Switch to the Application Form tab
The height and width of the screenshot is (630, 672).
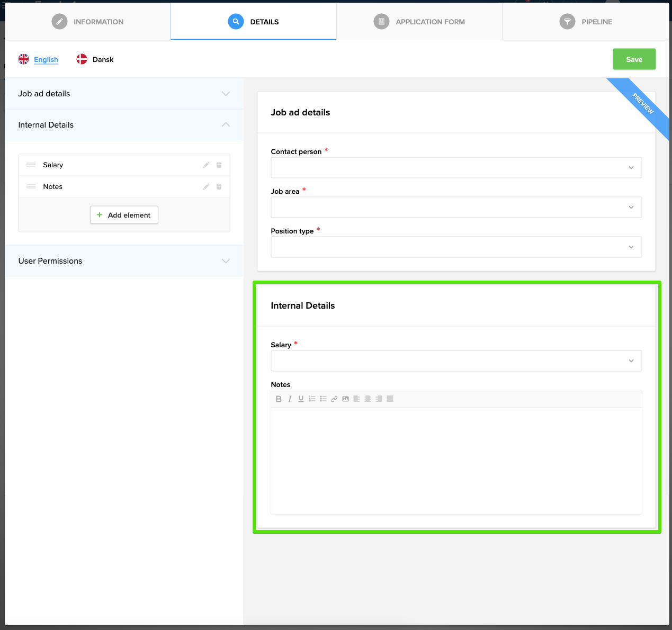(419, 22)
